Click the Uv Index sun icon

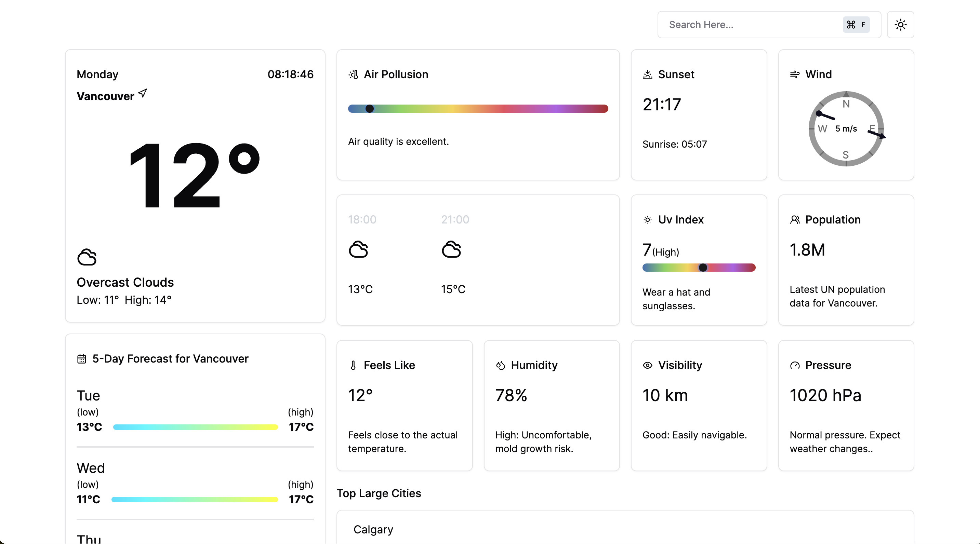pos(647,220)
